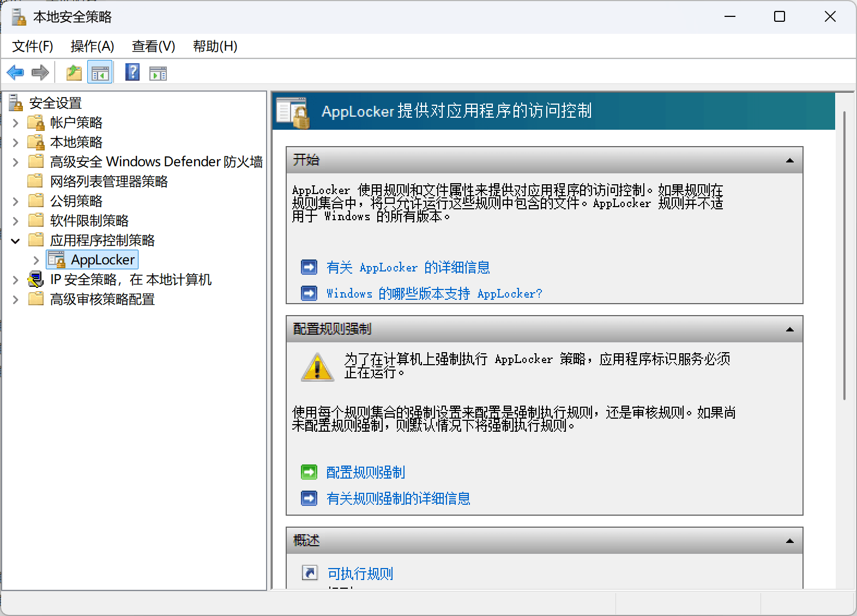Open the 有关 AppLocker 的详细信息 link
This screenshot has width=857, height=616.
click(408, 267)
